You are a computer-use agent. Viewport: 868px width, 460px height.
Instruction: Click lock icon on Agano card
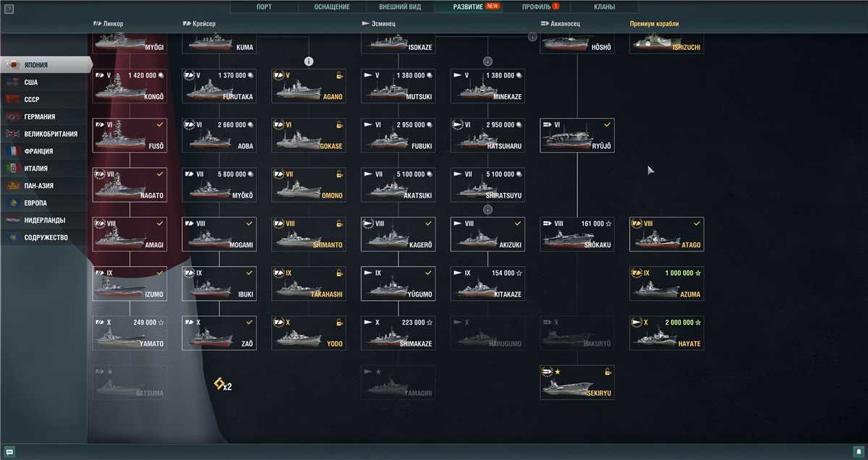click(339, 75)
